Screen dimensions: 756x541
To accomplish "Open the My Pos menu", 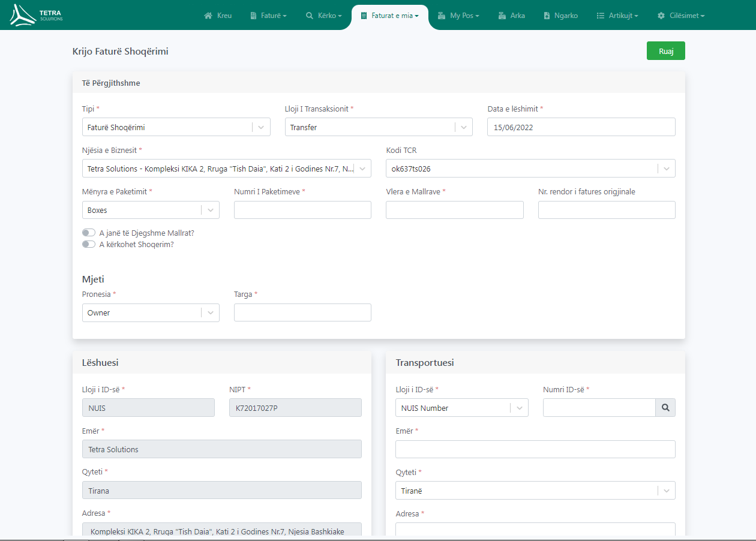I will click(458, 16).
